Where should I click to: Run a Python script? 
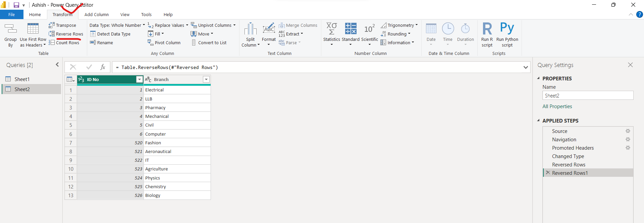[x=507, y=30]
